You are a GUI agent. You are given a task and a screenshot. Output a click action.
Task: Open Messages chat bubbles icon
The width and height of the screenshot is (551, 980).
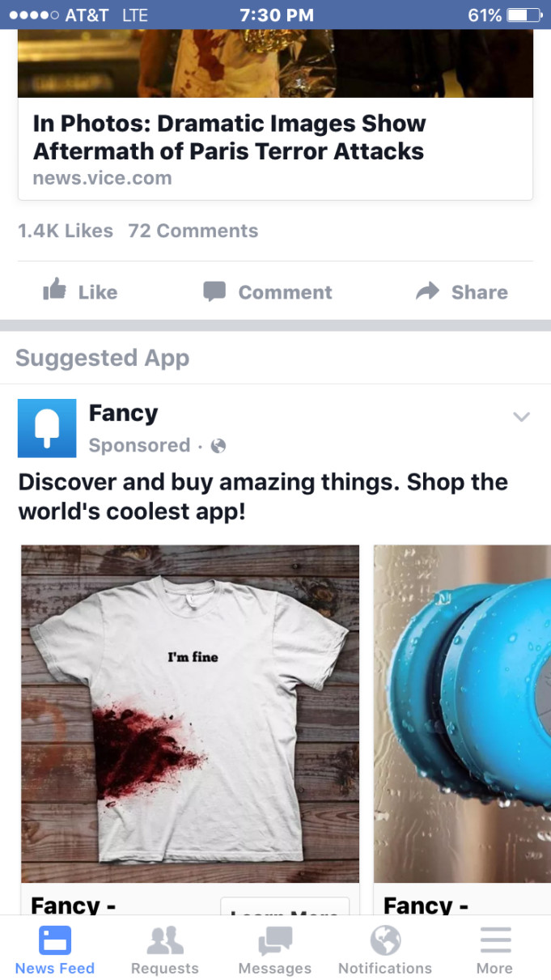click(275, 940)
